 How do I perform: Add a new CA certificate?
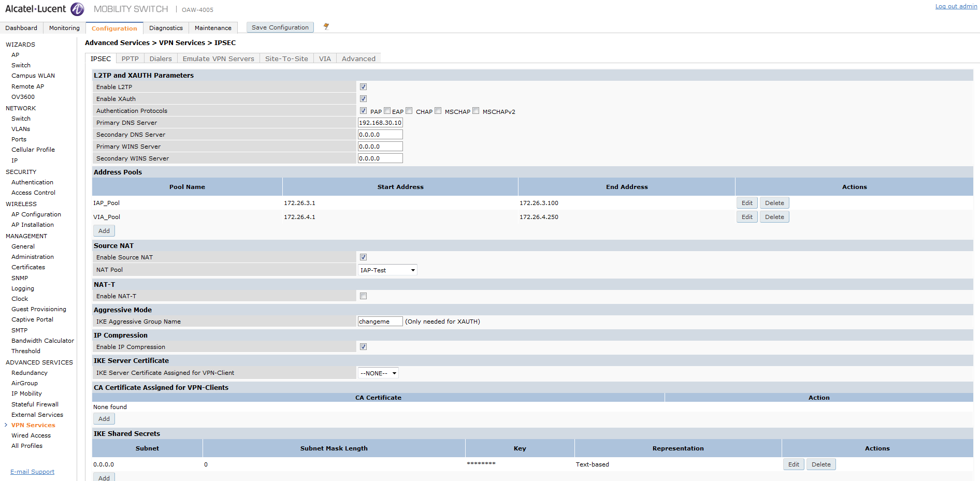coord(104,419)
